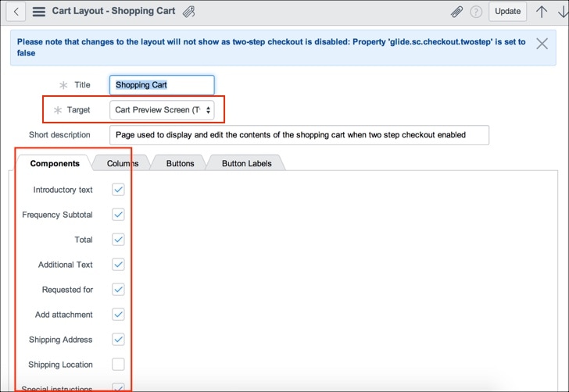Viewport: 569px width, 392px height.
Task: Uncheck the Add attachment checkbox
Action: pos(118,315)
